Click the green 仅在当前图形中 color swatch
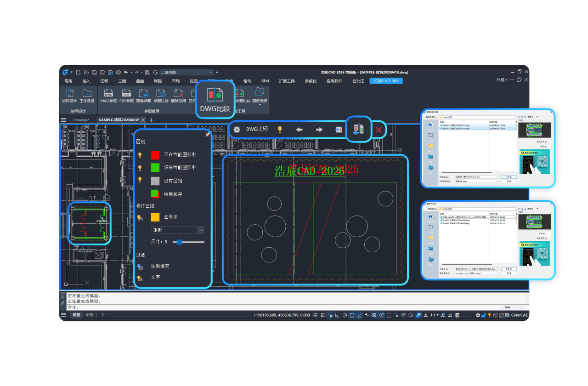This screenshot has height=386, width=588. pyautogui.click(x=155, y=167)
